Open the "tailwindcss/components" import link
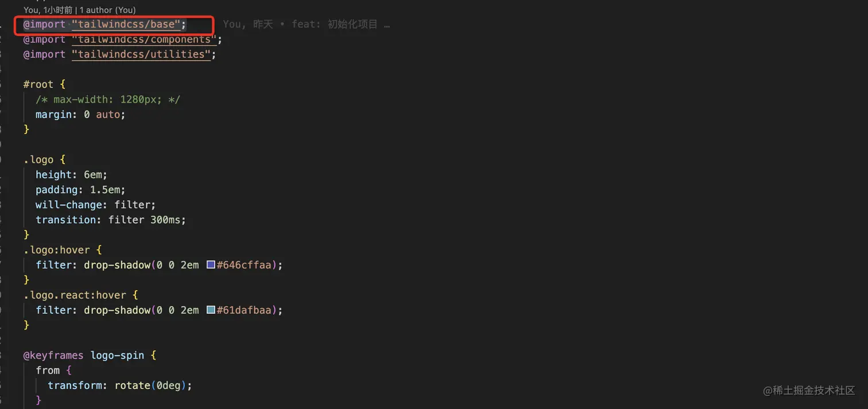 [x=144, y=40]
